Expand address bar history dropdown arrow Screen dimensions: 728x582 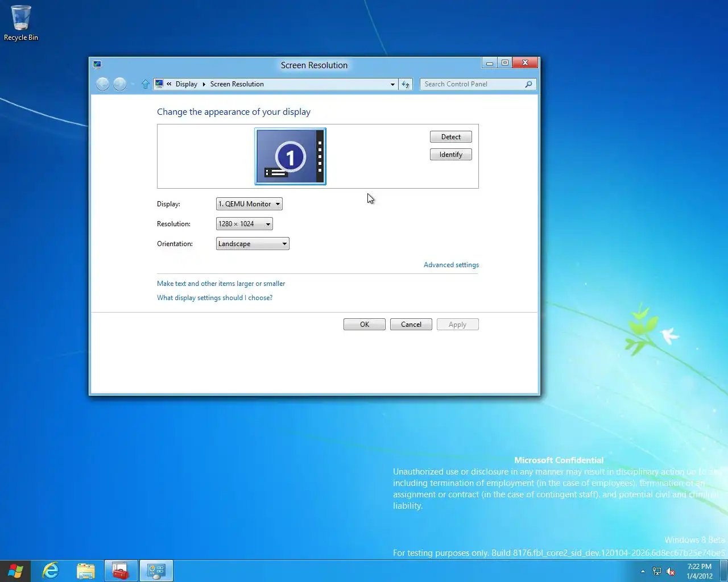pyautogui.click(x=392, y=84)
